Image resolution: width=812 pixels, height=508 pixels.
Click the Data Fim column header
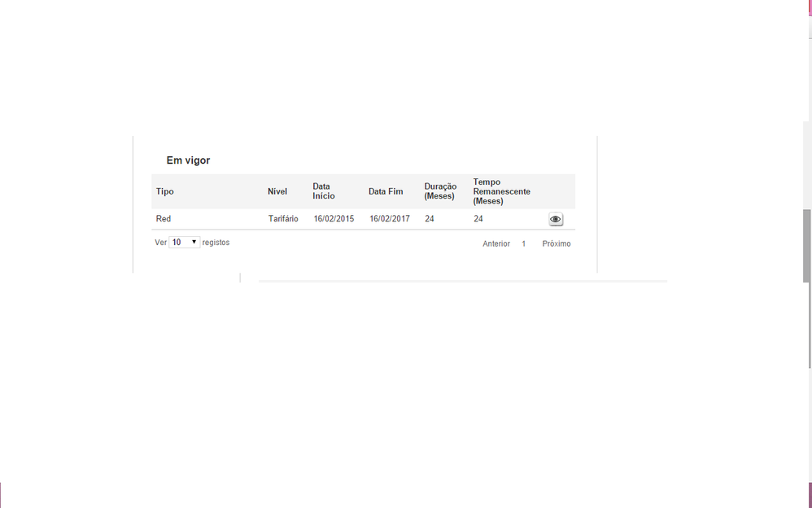386,192
